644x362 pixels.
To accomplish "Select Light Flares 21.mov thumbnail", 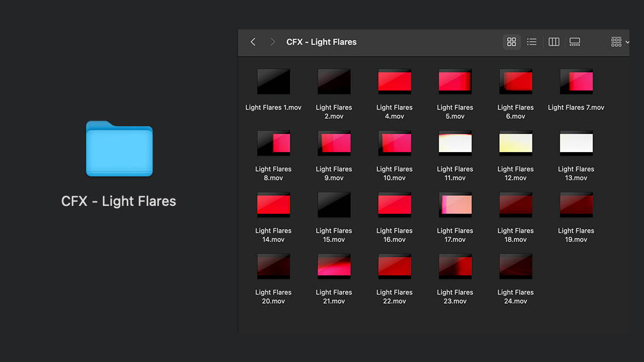I will (334, 266).
